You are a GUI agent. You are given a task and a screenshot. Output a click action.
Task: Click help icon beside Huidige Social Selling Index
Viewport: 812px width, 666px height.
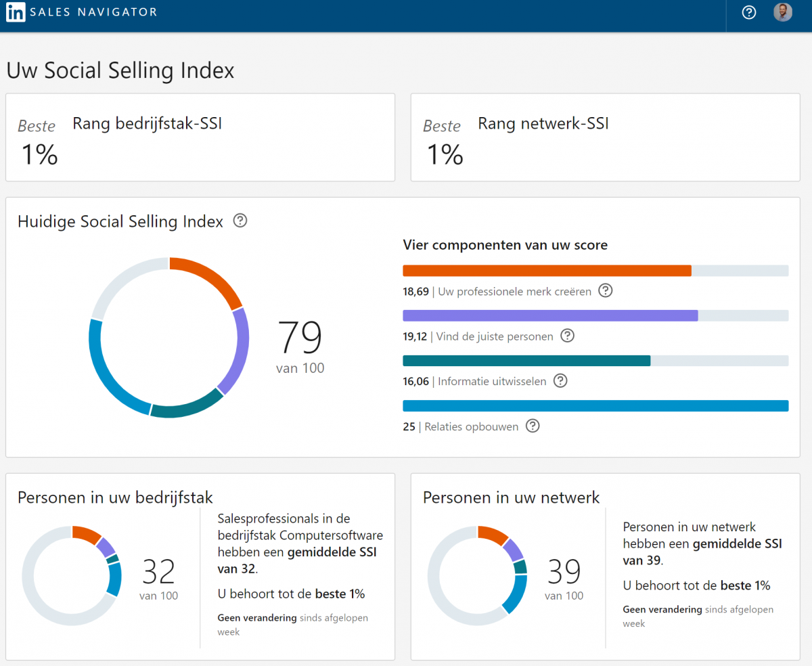240,221
